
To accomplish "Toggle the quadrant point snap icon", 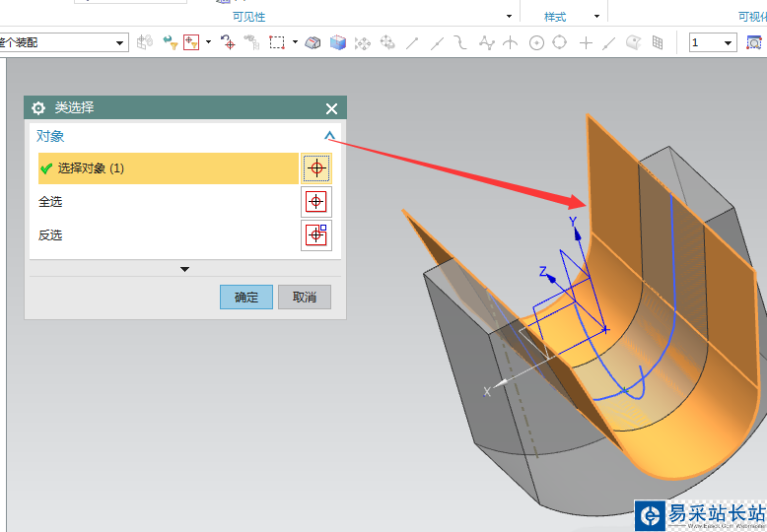I will pyautogui.click(x=560, y=42).
